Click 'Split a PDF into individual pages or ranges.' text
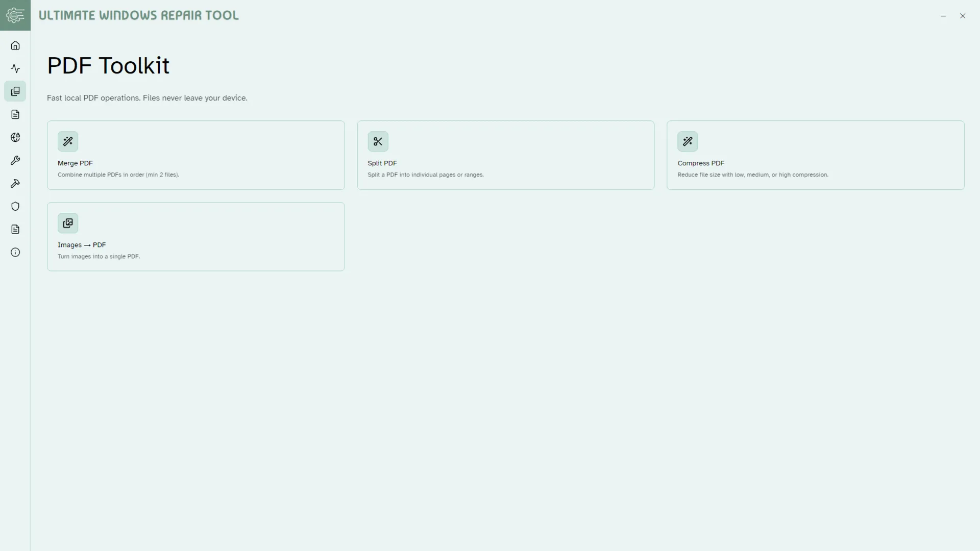 point(426,174)
